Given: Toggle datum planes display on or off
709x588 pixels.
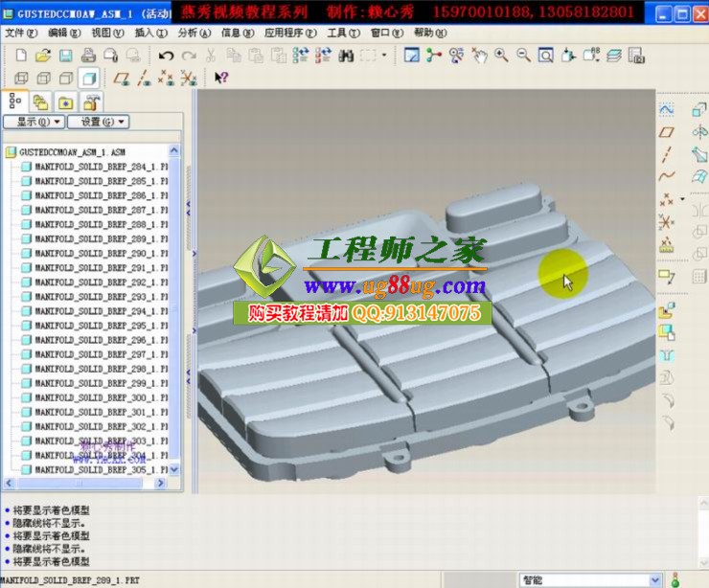Looking at the screenshot, I should (x=122, y=79).
